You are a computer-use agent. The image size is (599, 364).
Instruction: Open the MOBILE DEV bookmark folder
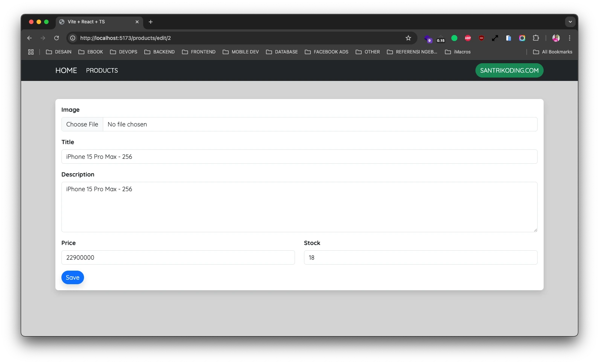(241, 52)
